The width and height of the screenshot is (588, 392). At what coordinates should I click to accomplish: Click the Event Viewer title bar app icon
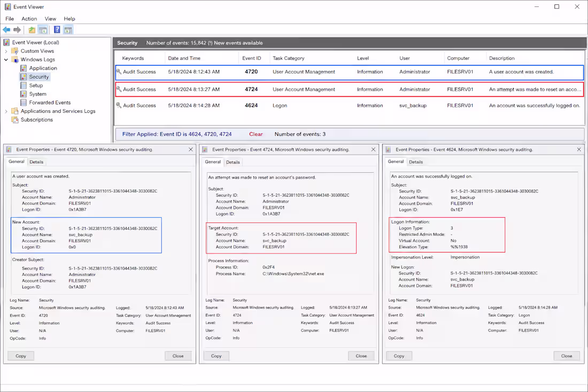(x=7, y=7)
